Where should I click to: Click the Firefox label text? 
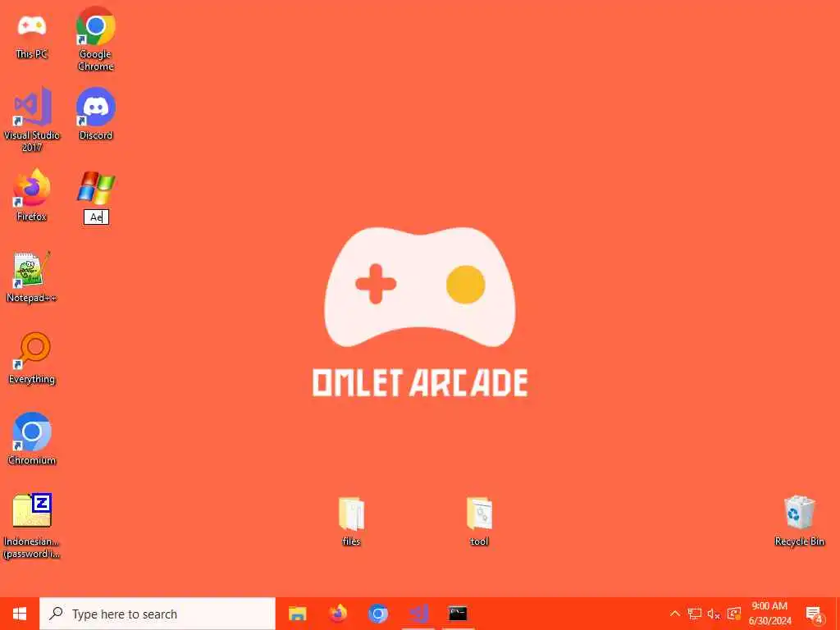32,217
